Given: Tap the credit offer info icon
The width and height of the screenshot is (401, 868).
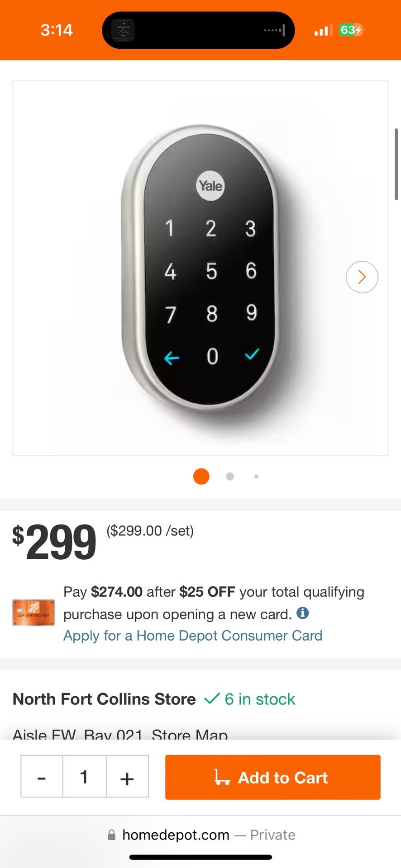Looking at the screenshot, I should click(x=302, y=613).
